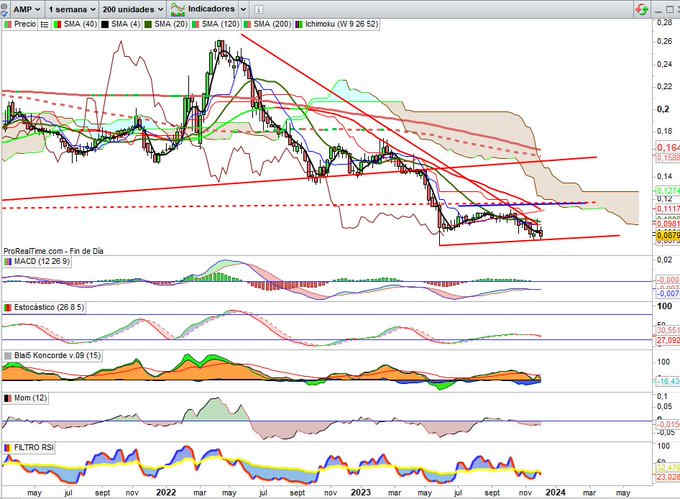The width and height of the screenshot is (680, 499).
Task: Open SMA (200) indicator settings
Action: pyautogui.click(x=272, y=24)
